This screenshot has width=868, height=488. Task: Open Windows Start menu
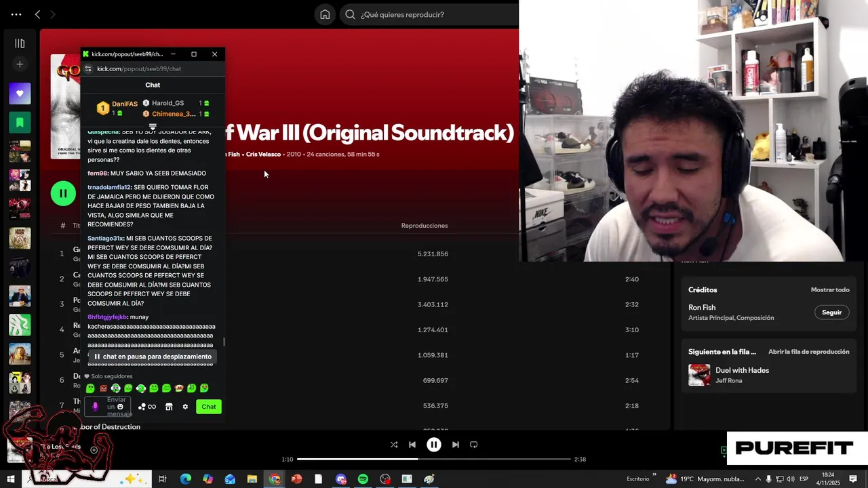[10, 479]
